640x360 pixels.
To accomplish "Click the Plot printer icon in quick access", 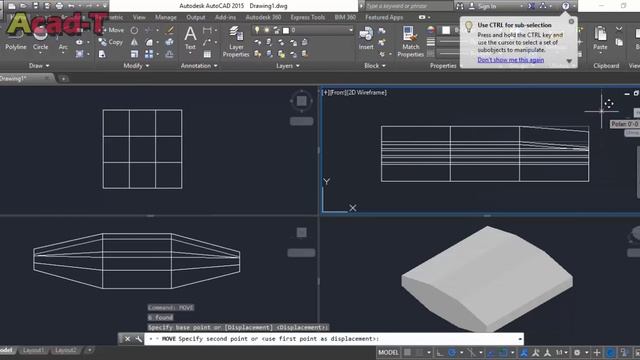I will (x=59, y=6).
